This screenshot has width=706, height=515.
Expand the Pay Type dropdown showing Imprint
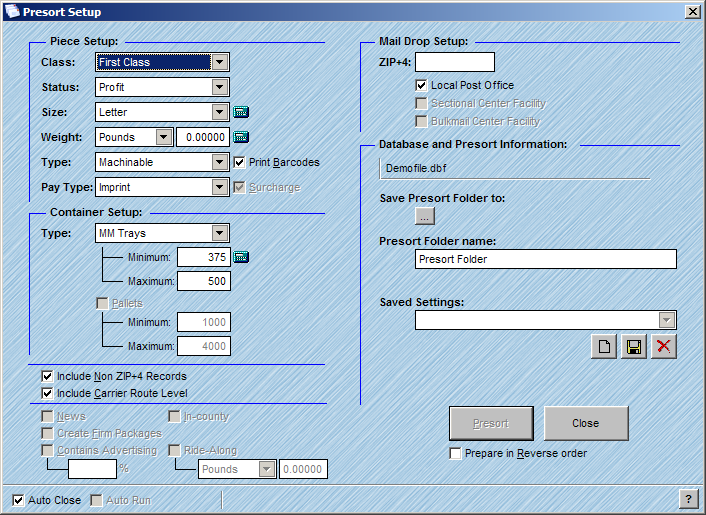pos(220,187)
